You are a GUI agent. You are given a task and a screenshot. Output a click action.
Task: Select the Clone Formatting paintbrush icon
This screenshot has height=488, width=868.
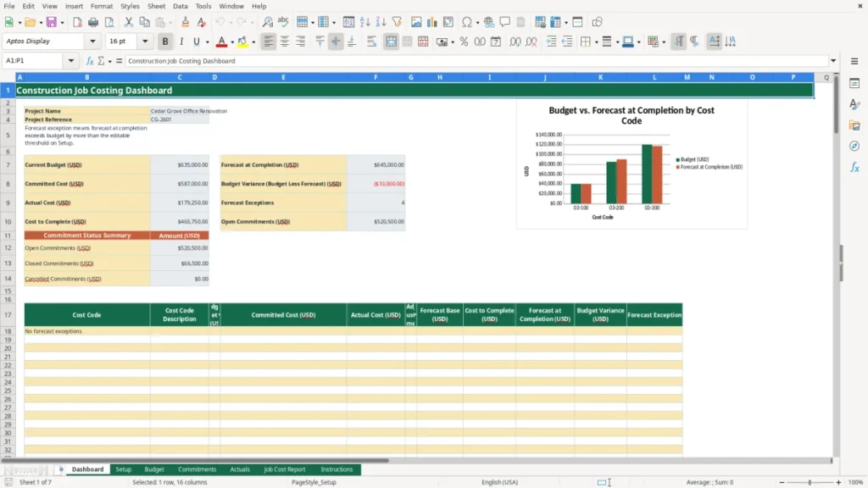[x=186, y=22]
